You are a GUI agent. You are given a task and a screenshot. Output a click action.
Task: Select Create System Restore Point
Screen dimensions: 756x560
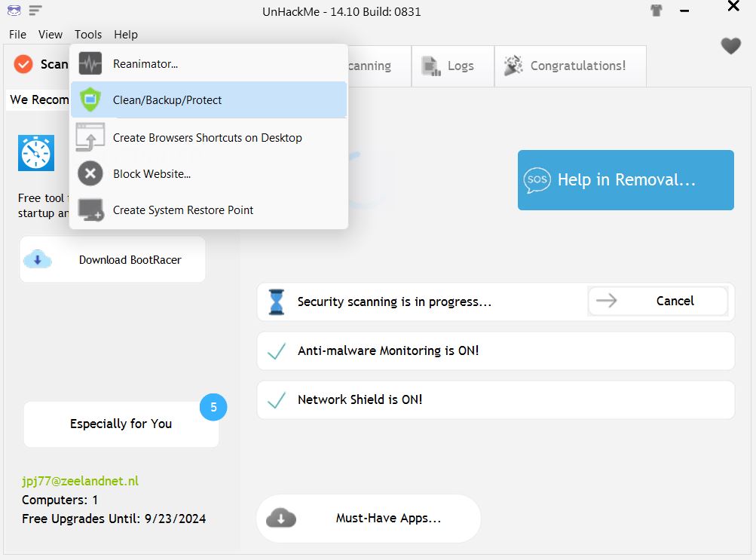point(209,210)
